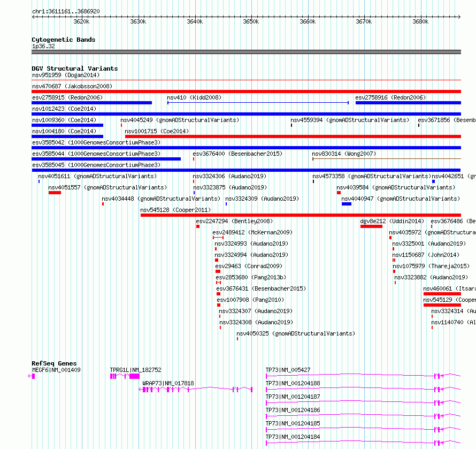Select nsv3324994 (Audano2019) label

[251, 255]
